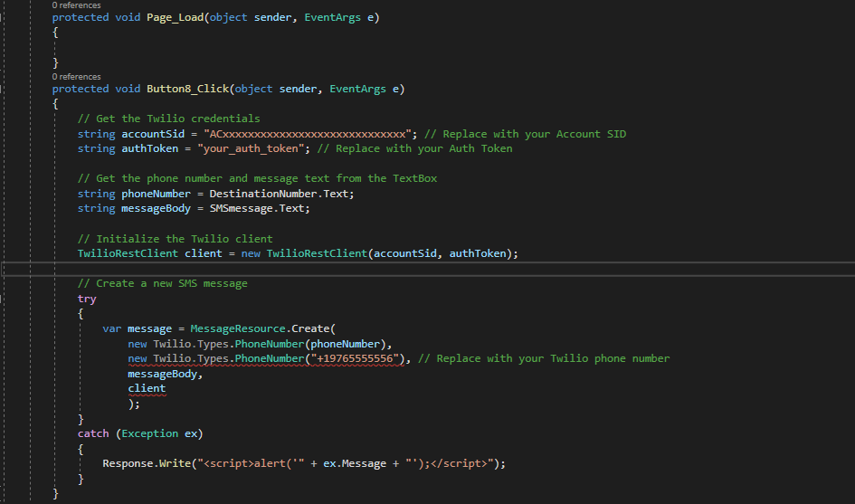
Task: Click messageBody in its string declaration
Action: coord(156,209)
